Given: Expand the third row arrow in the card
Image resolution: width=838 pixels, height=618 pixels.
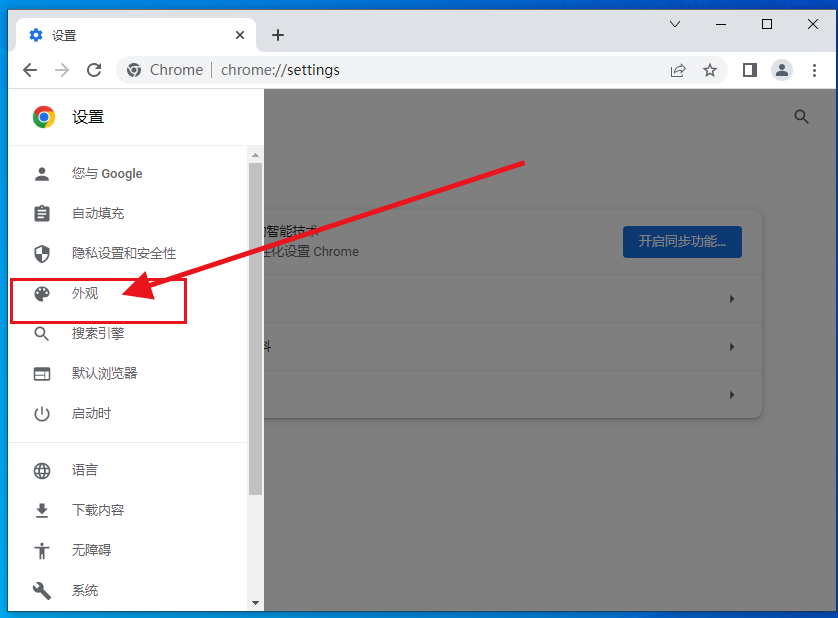Looking at the screenshot, I should (732, 395).
